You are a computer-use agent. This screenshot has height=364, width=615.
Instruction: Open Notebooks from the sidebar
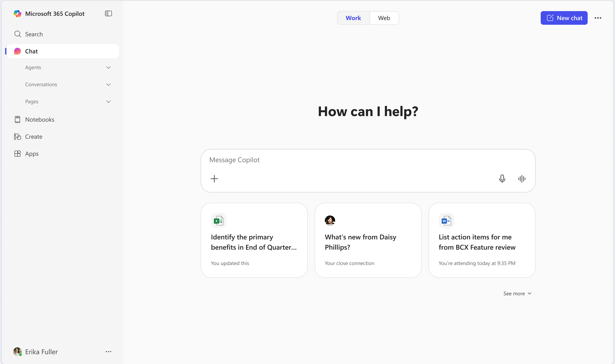(40, 119)
